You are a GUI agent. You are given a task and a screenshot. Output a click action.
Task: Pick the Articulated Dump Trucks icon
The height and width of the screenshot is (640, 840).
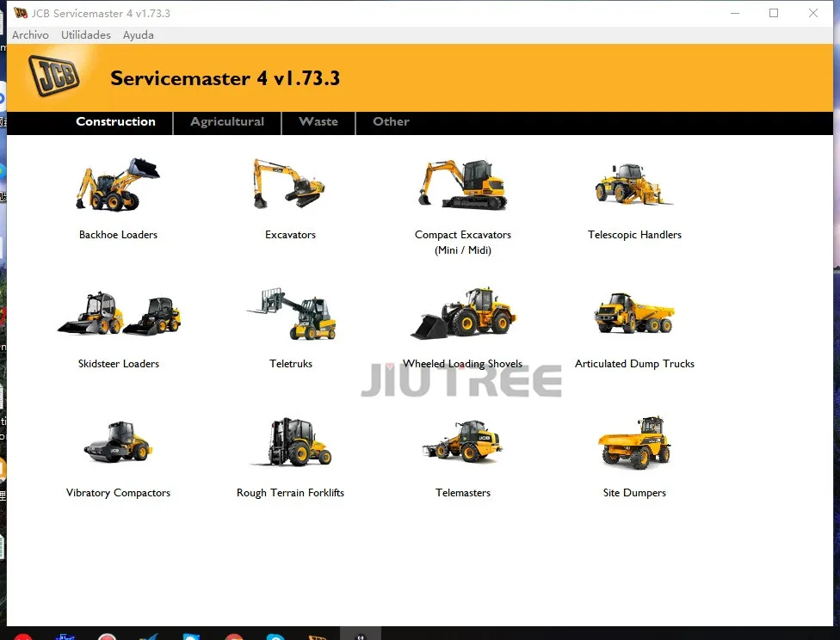click(x=634, y=312)
